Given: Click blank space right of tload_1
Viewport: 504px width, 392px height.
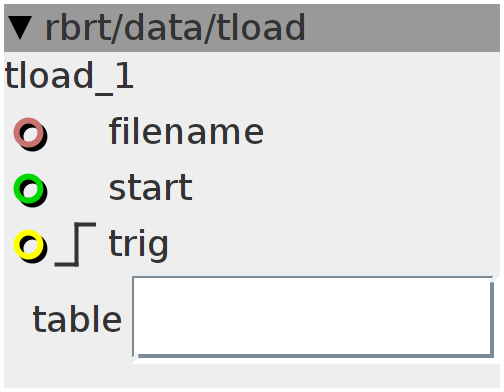Looking at the screenshot, I should pyautogui.click(x=317, y=77).
